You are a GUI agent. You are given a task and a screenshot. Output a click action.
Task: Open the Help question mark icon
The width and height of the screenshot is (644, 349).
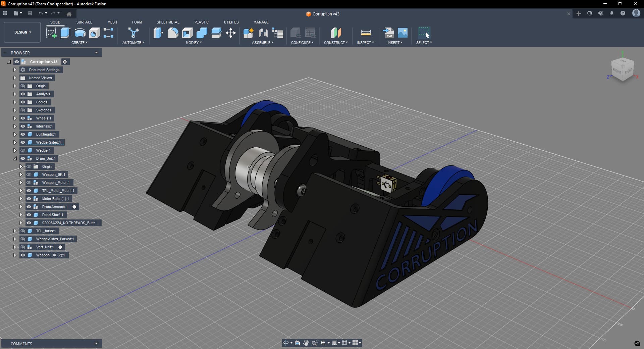tap(623, 13)
